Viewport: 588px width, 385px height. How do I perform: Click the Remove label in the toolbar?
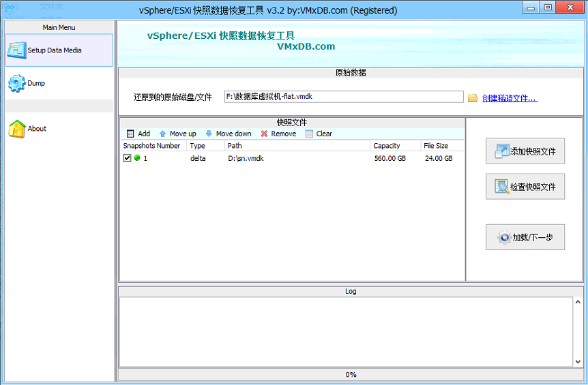(x=284, y=134)
